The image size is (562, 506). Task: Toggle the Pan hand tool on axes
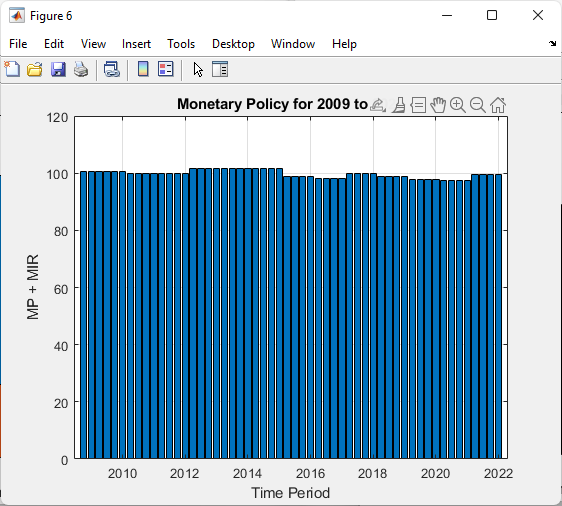tap(438, 105)
